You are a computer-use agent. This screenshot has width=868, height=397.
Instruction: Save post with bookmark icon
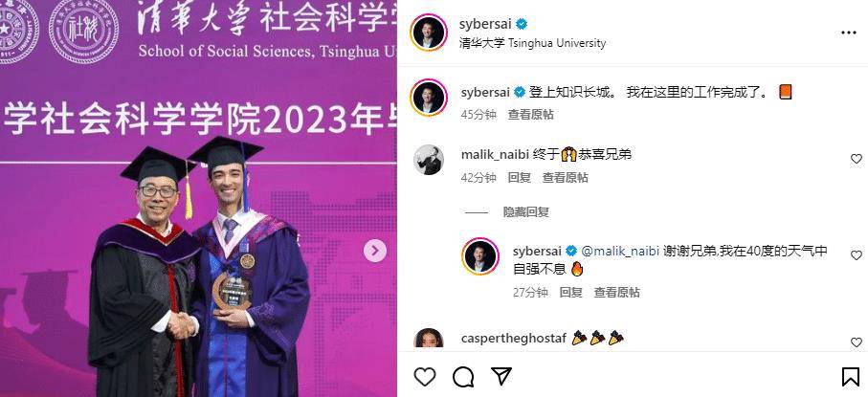click(850, 377)
